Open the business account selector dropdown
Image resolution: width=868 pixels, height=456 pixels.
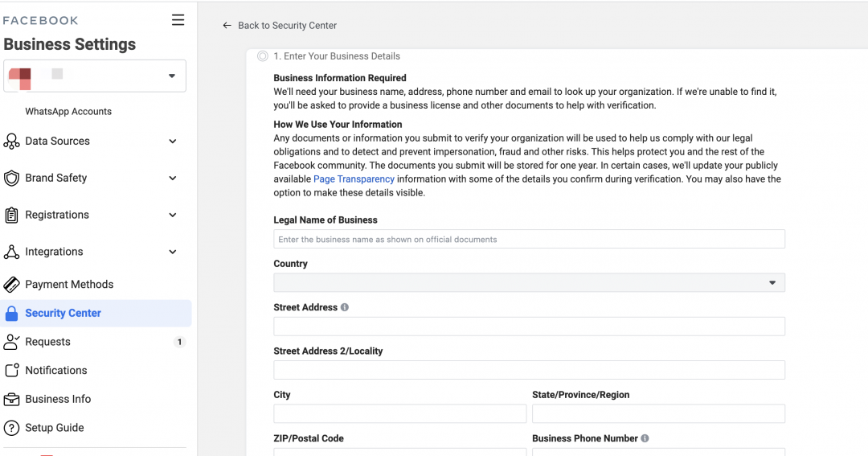pyautogui.click(x=95, y=76)
